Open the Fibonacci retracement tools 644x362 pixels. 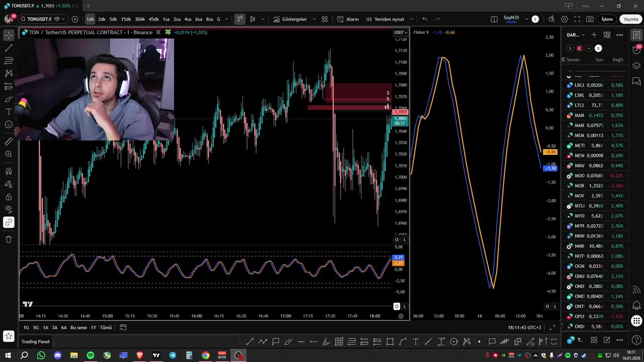[9, 61]
